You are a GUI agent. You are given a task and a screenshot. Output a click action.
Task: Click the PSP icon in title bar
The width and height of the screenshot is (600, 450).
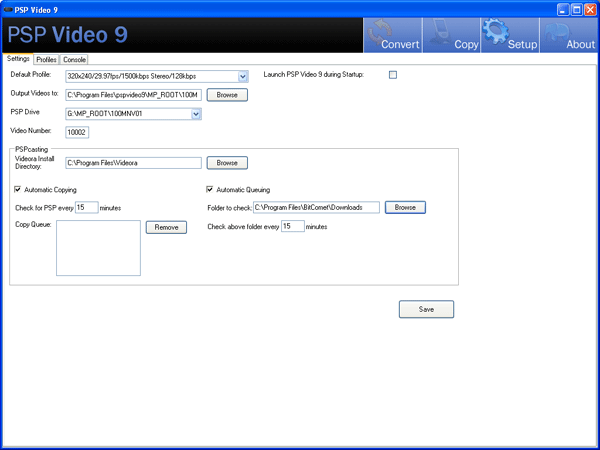coord(8,10)
